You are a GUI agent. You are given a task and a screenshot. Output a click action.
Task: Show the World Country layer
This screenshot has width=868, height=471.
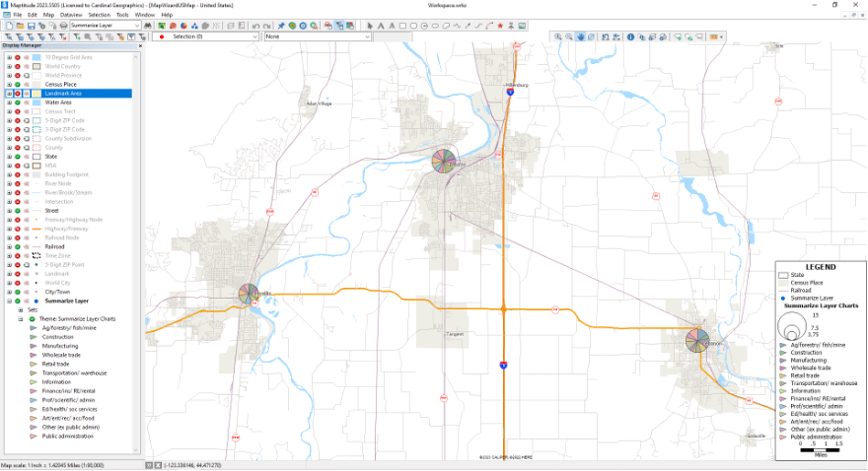[x=18, y=66]
